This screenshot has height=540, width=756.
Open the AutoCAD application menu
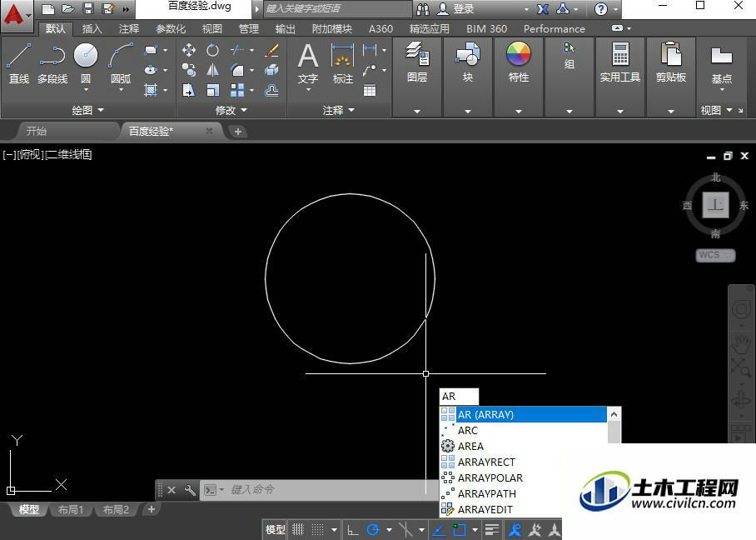[17, 16]
